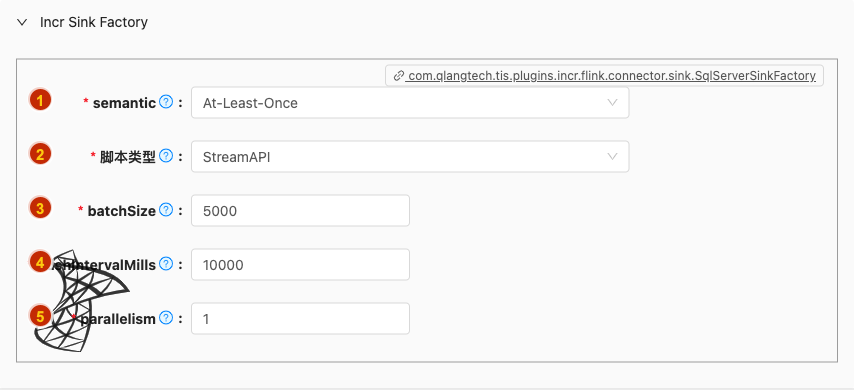Select the parallelism input containing 1
This screenshot has height=390, width=854.
[300, 319]
